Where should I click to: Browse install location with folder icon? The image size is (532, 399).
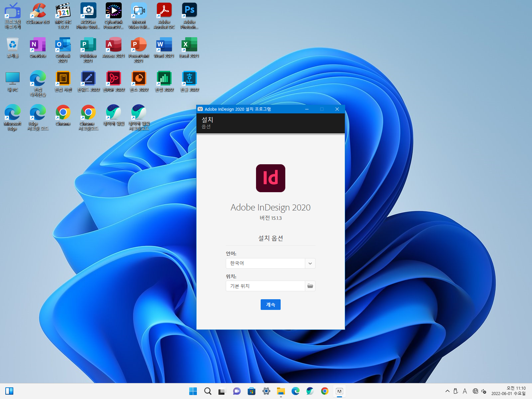pyautogui.click(x=310, y=286)
